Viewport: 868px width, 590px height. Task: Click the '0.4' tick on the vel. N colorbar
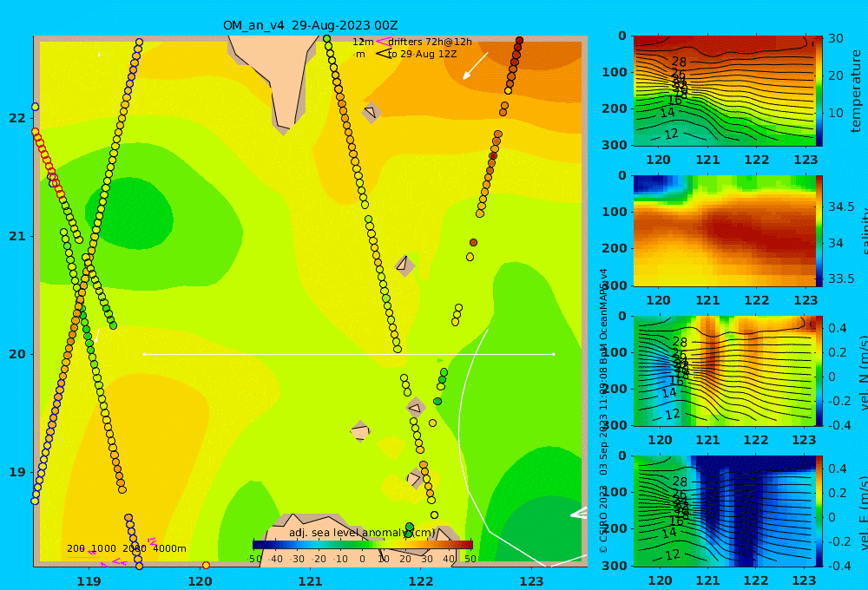[x=838, y=328]
